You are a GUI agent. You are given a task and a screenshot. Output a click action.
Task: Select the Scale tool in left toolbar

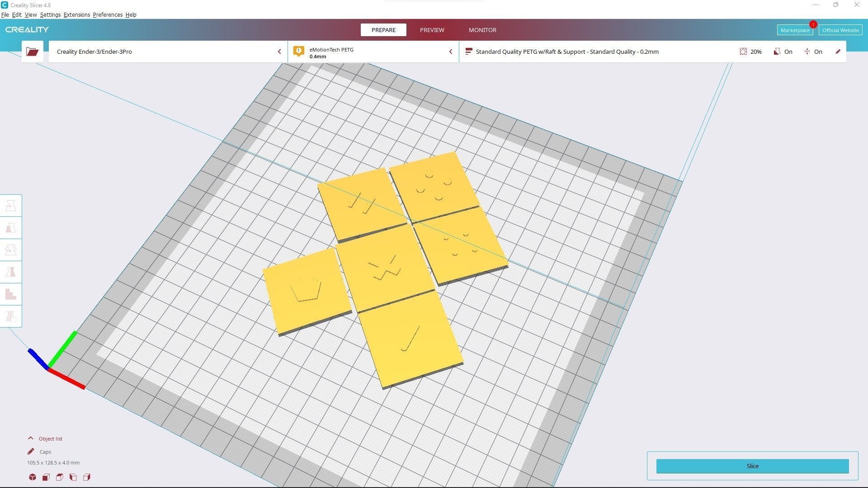point(11,228)
